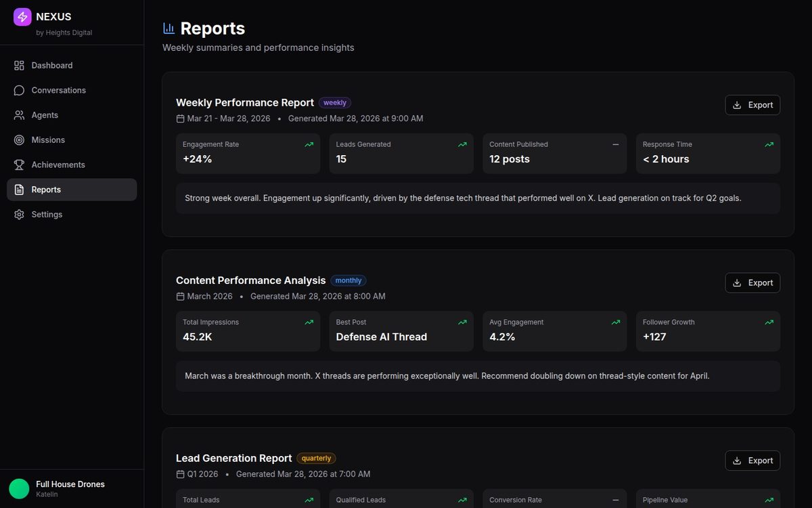Click the calendar icon beside March 2026
This screenshot has width=812, height=508.
pos(180,297)
